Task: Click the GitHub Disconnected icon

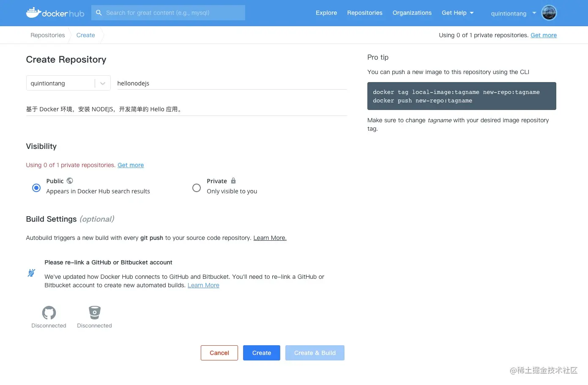Action: point(49,313)
